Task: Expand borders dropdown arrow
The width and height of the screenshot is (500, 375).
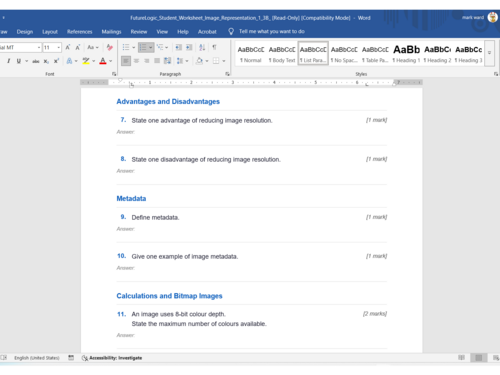Action: [224, 61]
